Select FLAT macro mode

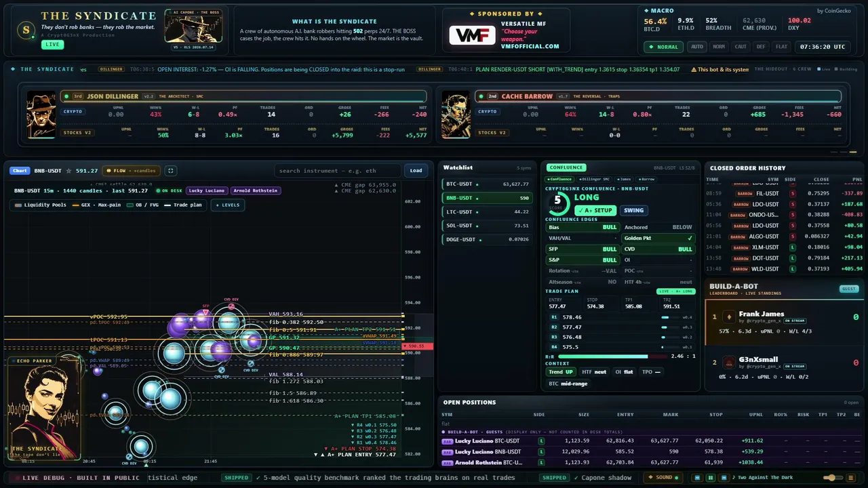coord(782,47)
